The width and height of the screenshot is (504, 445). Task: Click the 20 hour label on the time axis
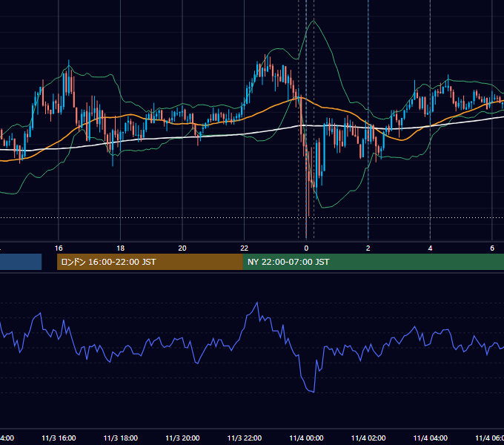tap(182, 248)
